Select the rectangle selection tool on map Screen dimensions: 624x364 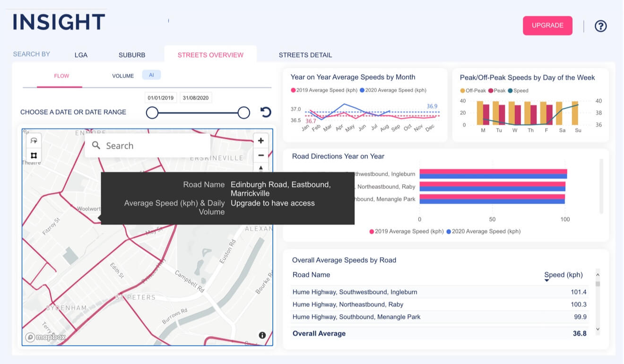[34, 155]
